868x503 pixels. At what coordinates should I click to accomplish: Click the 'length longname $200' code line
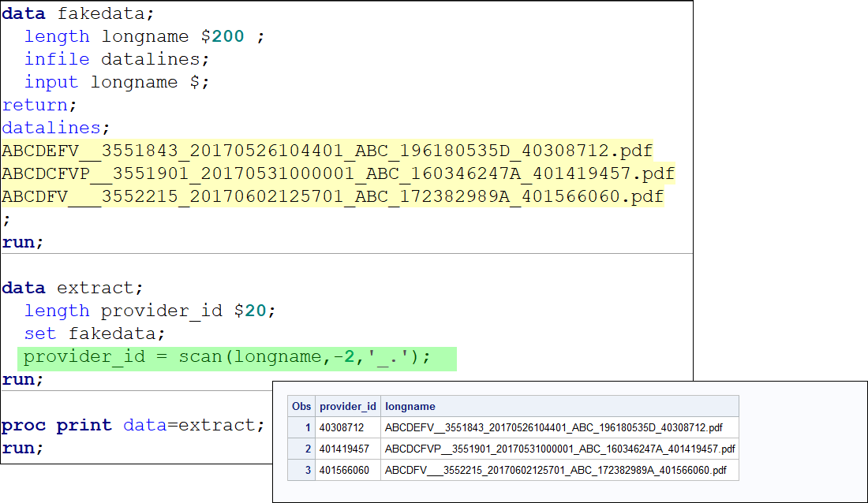[144, 36]
